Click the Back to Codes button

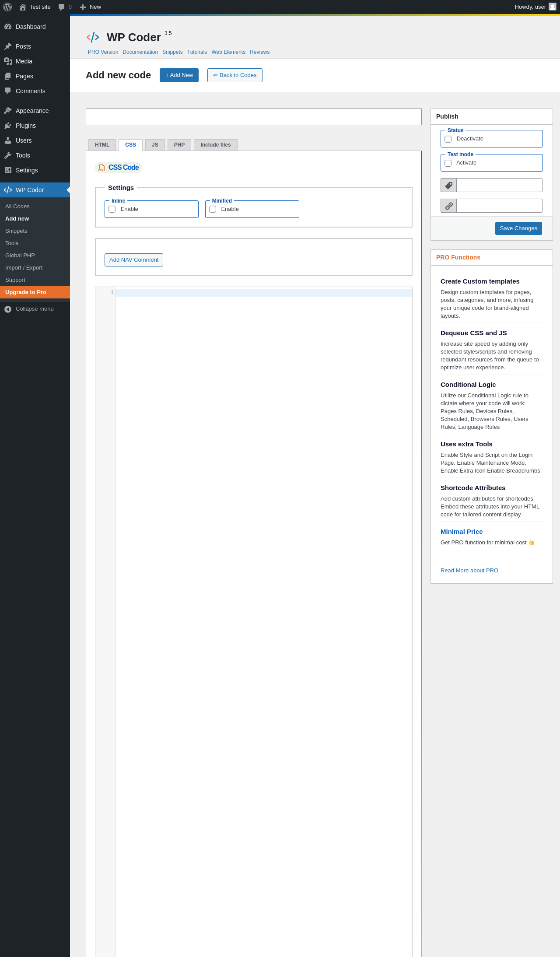click(235, 75)
